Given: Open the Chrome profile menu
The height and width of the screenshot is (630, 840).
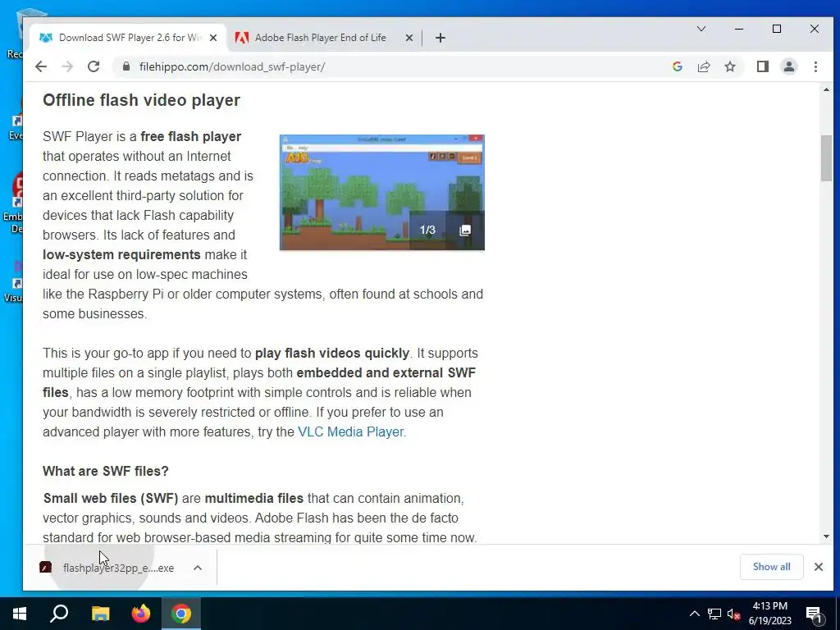Looking at the screenshot, I should click(x=788, y=66).
